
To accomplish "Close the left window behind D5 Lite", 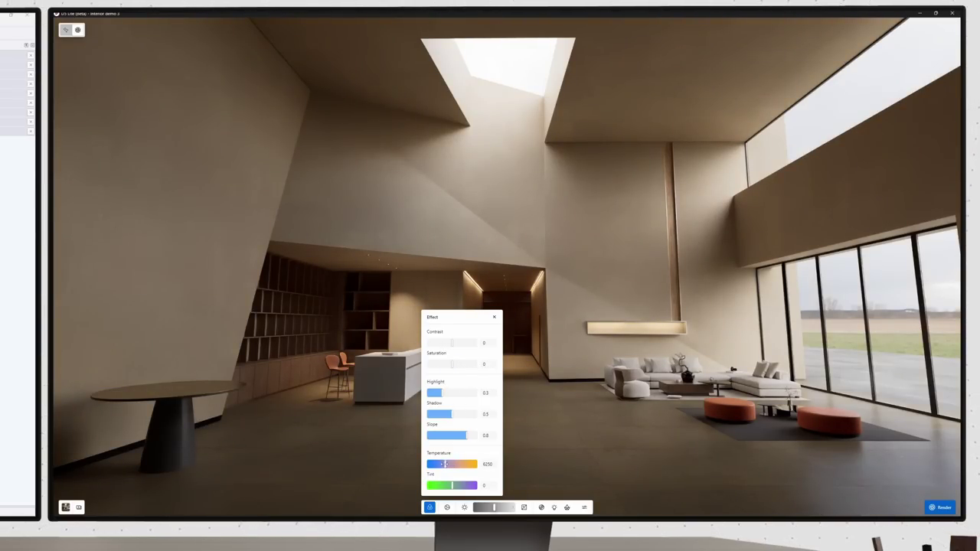I will (x=27, y=14).
